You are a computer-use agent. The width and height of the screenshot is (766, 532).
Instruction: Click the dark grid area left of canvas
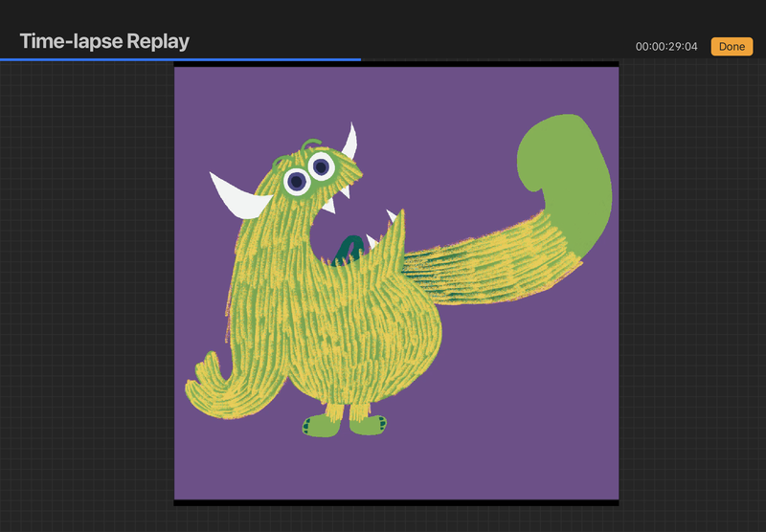tap(86, 287)
